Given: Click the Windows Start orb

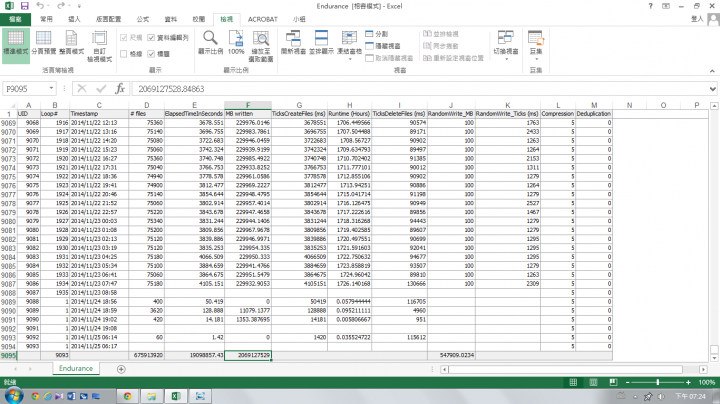Looking at the screenshot, I should coord(14,396).
